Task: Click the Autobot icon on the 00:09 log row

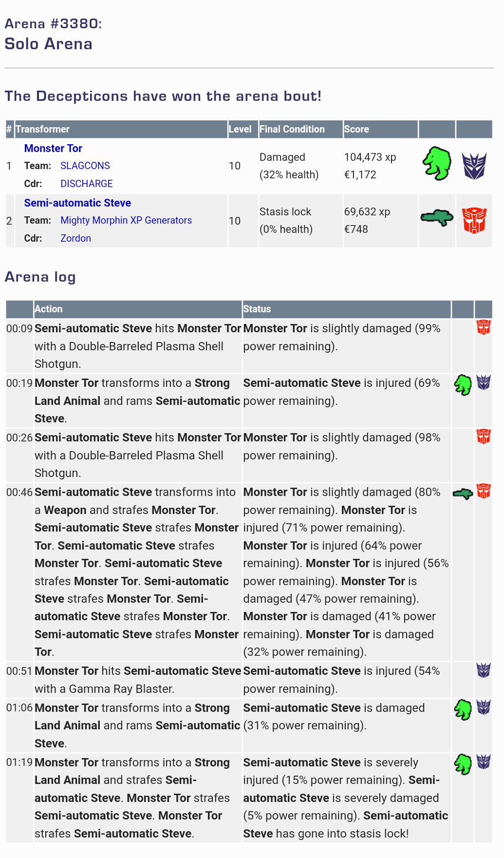Action: (x=483, y=327)
